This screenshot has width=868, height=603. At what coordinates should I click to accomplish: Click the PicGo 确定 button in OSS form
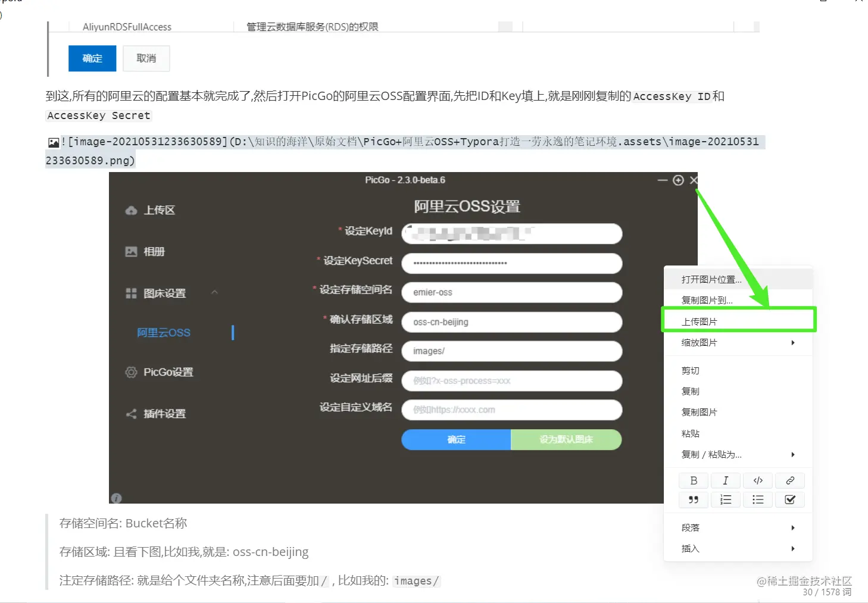(456, 439)
